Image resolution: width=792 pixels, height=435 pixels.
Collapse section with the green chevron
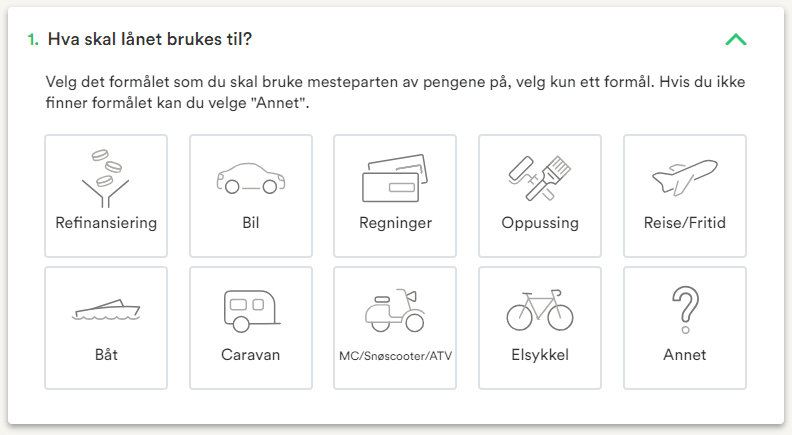(x=736, y=40)
